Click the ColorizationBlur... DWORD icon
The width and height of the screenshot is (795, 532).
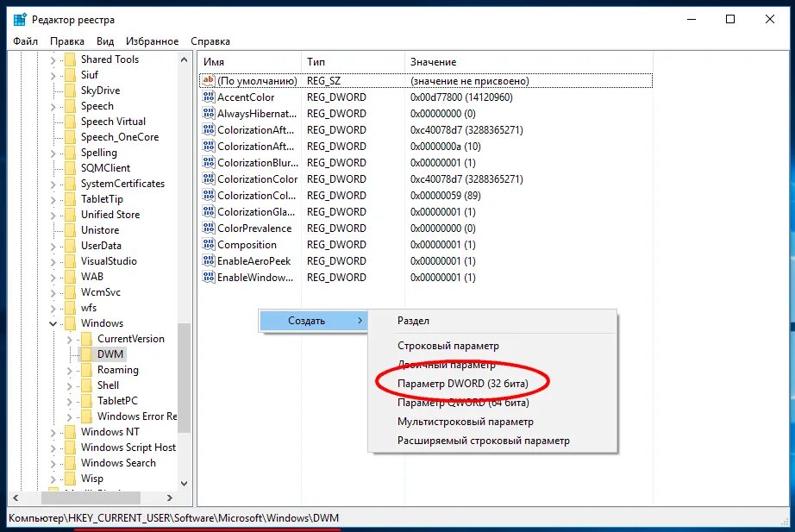[x=209, y=162]
